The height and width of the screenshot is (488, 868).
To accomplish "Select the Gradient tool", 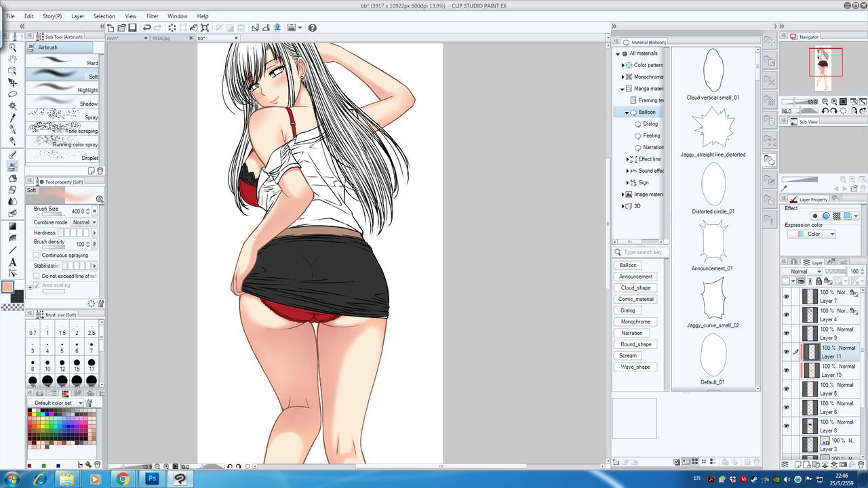I will click(x=12, y=226).
